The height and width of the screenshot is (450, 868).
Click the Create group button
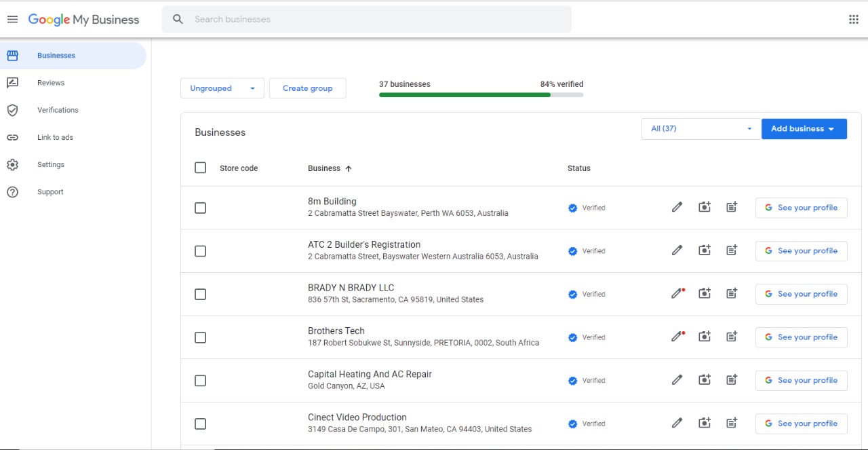click(308, 88)
